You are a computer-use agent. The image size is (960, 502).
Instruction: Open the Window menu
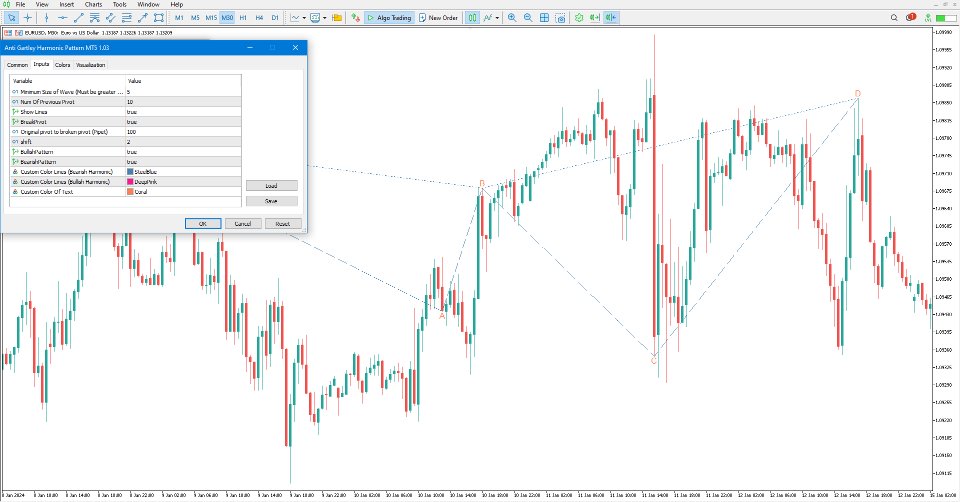tap(148, 4)
